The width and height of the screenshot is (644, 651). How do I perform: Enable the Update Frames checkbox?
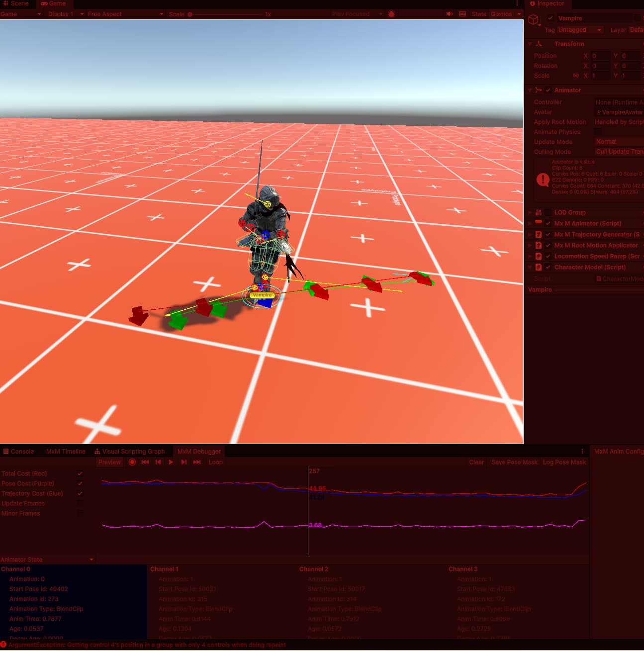pos(80,503)
